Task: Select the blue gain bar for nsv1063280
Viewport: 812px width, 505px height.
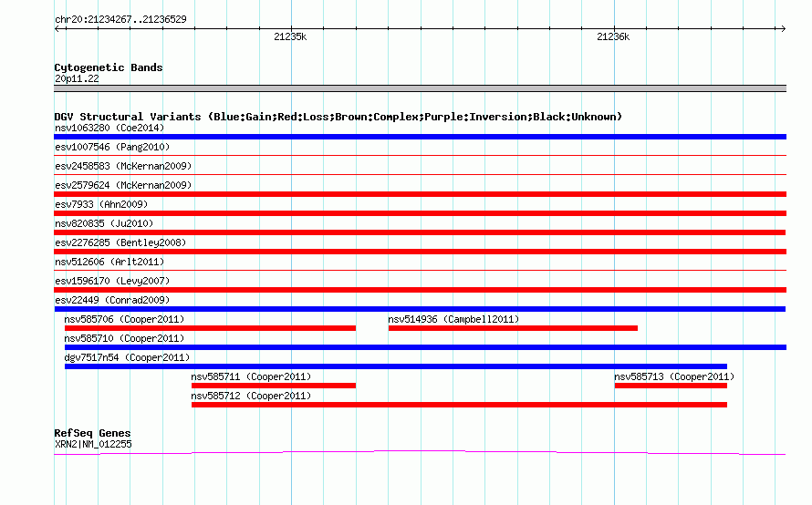Action: click(420, 137)
